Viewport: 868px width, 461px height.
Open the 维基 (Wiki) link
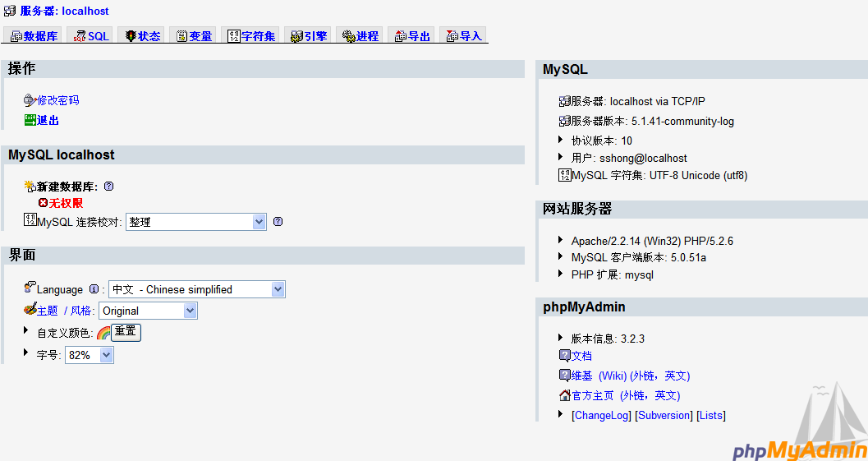coord(631,376)
